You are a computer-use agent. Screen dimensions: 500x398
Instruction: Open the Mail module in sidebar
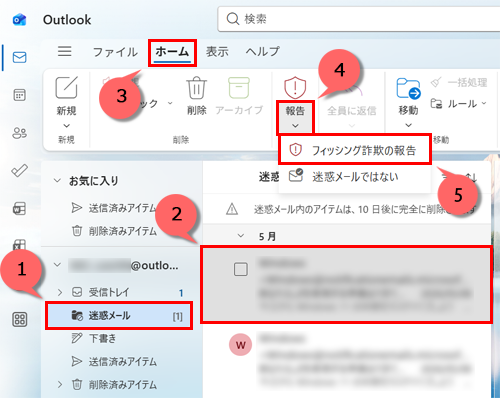(19, 57)
